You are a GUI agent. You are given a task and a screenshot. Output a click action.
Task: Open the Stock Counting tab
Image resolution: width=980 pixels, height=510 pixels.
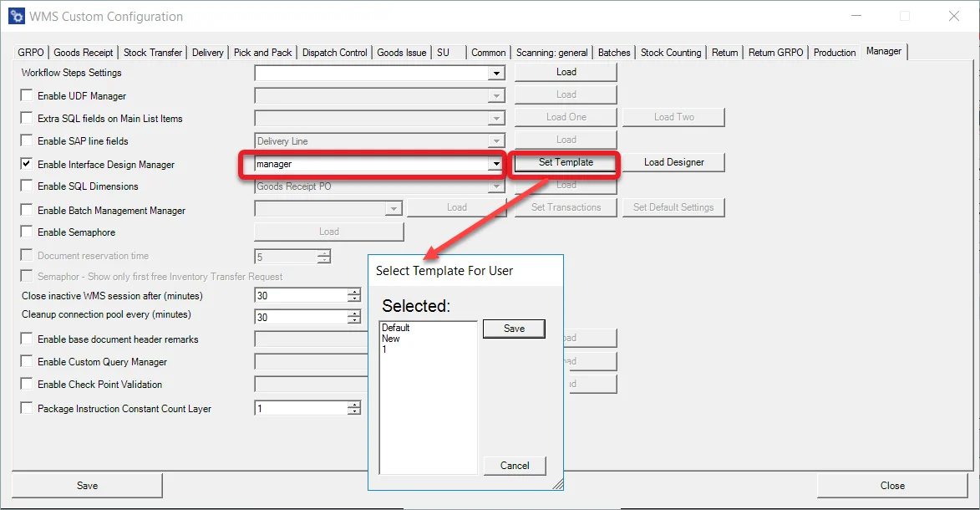(671, 51)
